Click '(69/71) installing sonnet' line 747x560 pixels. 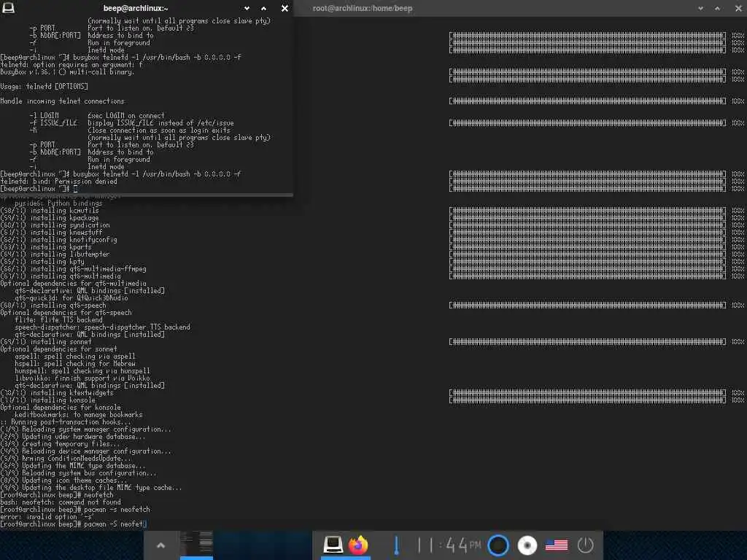point(46,342)
